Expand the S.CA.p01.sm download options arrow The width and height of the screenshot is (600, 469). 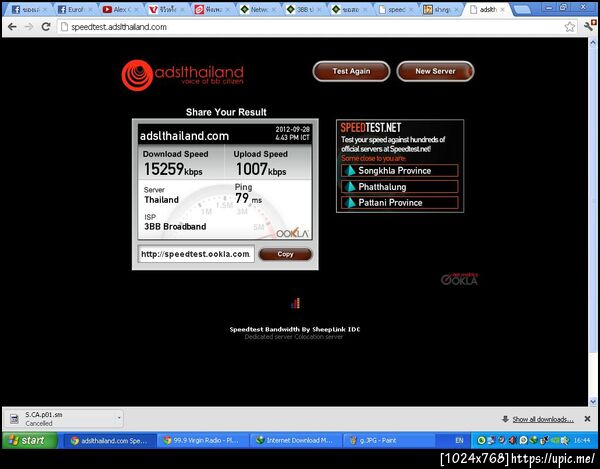[119, 418]
